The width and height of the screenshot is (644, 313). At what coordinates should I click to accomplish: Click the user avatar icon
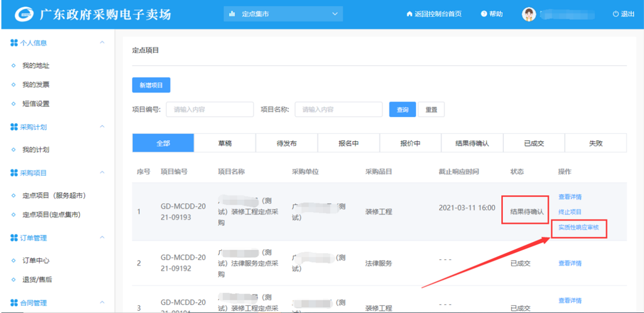(x=529, y=14)
